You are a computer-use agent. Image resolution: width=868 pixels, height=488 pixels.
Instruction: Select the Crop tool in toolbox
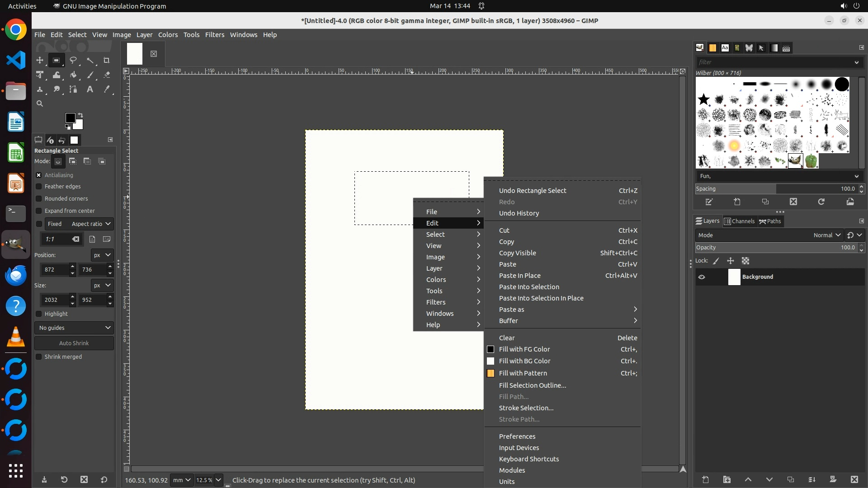point(107,61)
